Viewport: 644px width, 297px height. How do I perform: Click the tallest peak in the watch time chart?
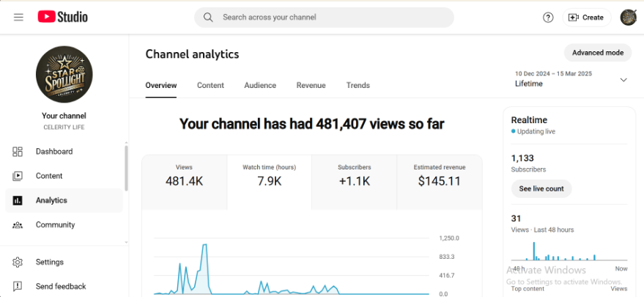204,245
